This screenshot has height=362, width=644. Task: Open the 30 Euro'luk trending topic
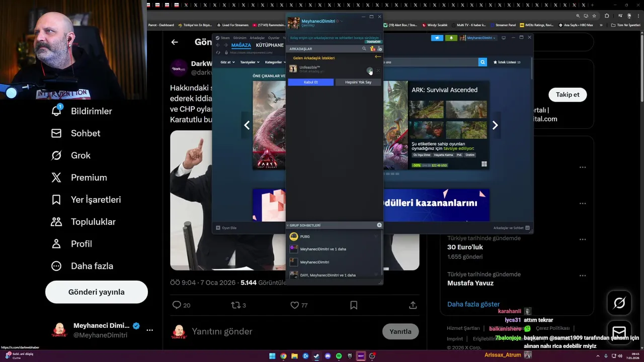pos(465,247)
